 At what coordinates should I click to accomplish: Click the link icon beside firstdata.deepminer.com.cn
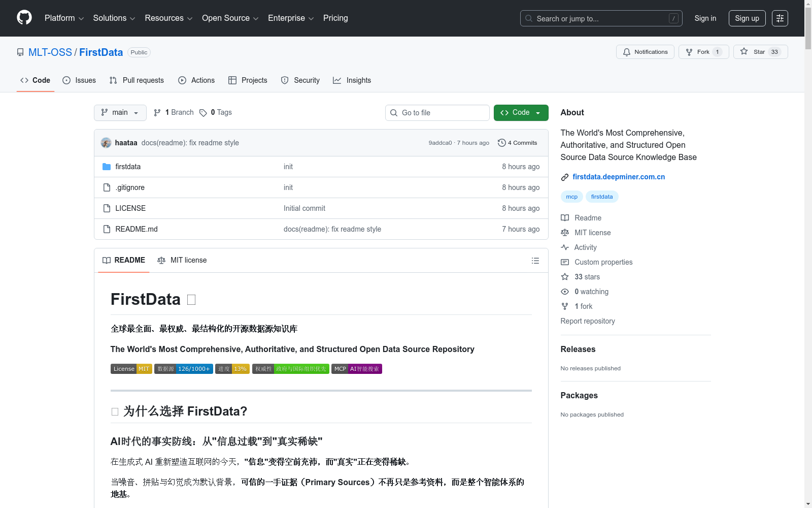coord(565,177)
